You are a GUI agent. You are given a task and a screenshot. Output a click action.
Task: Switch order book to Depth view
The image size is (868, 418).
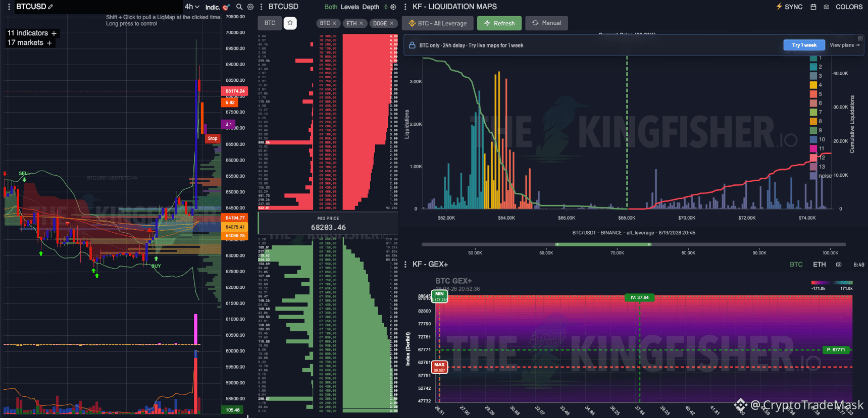(371, 7)
